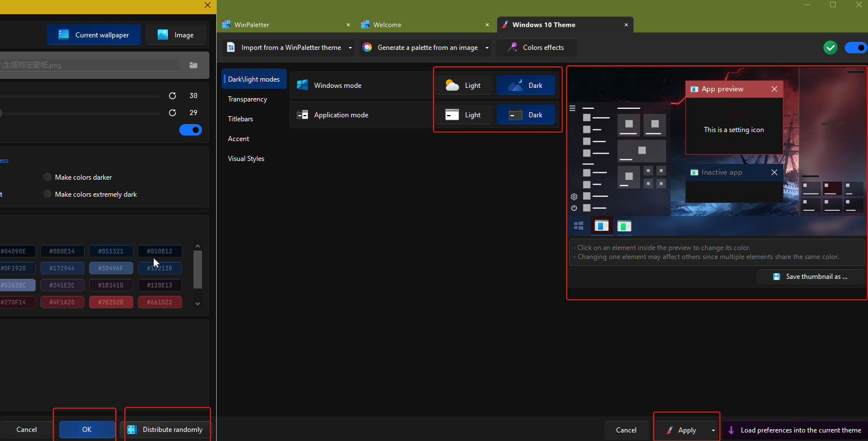Select the Make colors darker radio option

pyautogui.click(x=48, y=177)
